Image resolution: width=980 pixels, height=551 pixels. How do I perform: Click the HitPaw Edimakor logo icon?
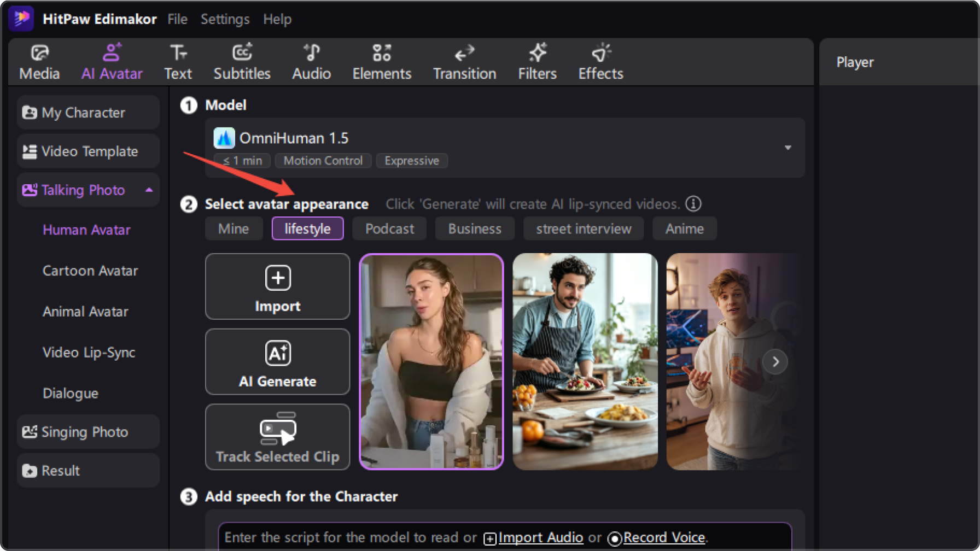coord(22,19)
